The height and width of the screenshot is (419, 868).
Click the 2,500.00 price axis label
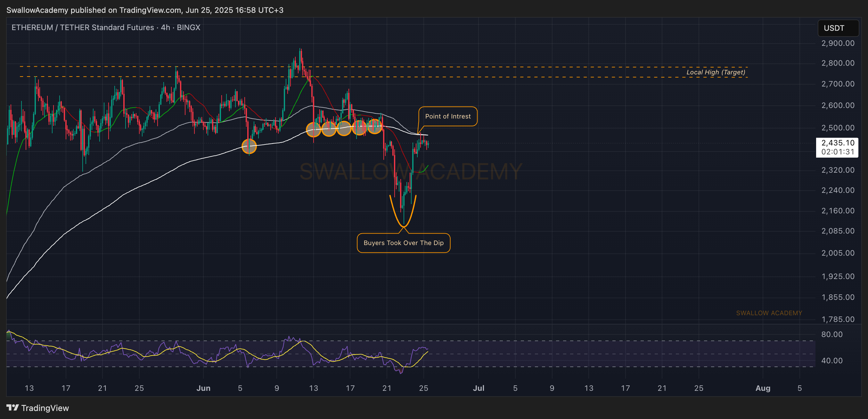(838, 128)
